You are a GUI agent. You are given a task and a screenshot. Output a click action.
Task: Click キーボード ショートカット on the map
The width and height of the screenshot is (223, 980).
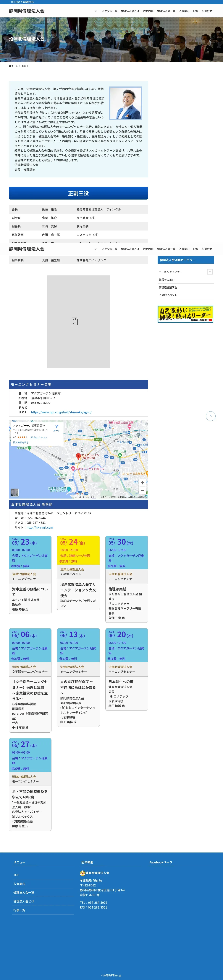tap(87, 497)
